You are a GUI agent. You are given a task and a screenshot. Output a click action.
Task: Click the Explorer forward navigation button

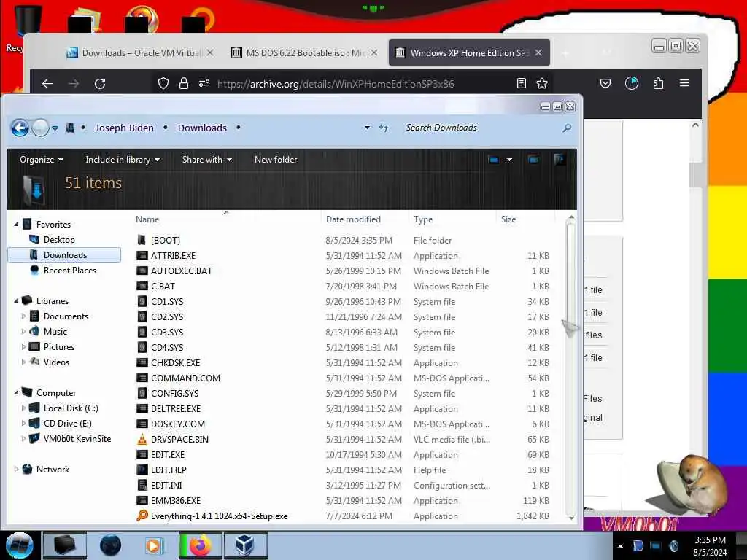pos(41,128)
